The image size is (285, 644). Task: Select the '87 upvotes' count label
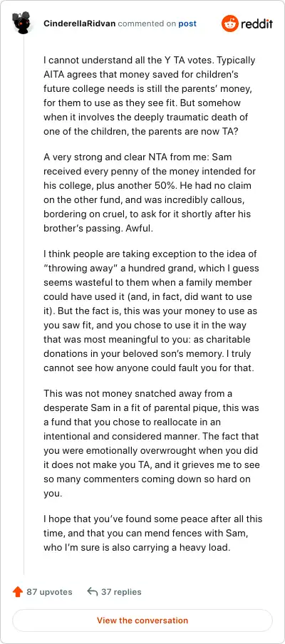(49, 592)
